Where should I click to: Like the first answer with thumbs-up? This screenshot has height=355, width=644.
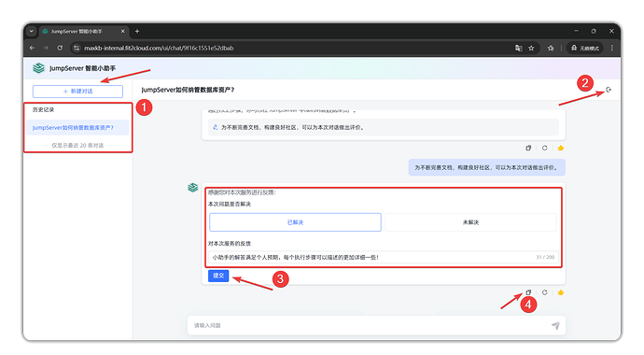tap(561, 148)
